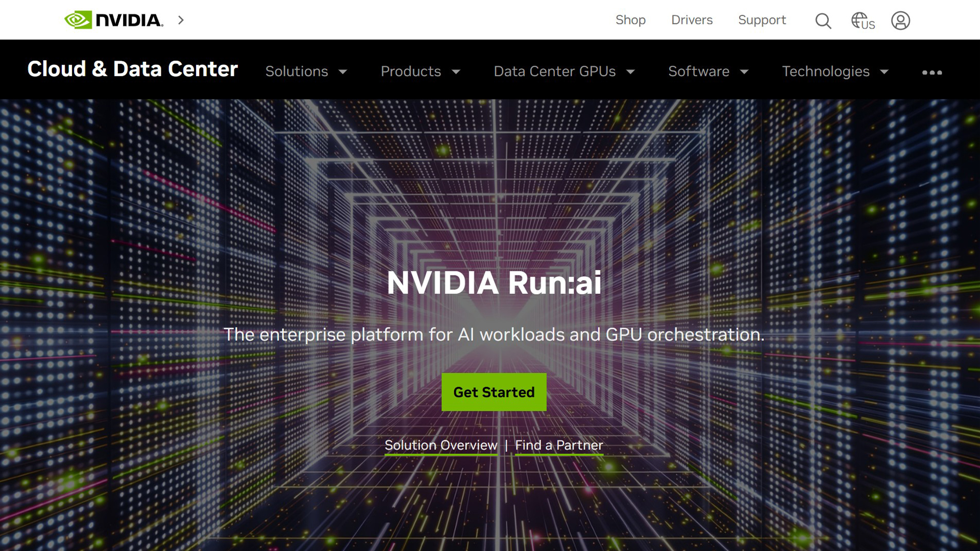Open the three-dots more menu
Viewport: 980px width, 551px height.
click(932, 72)
